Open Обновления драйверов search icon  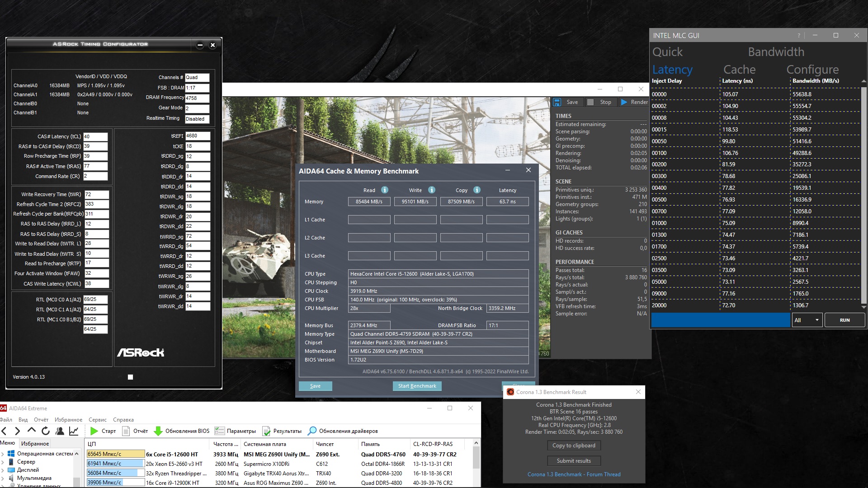tap(312, 431)
